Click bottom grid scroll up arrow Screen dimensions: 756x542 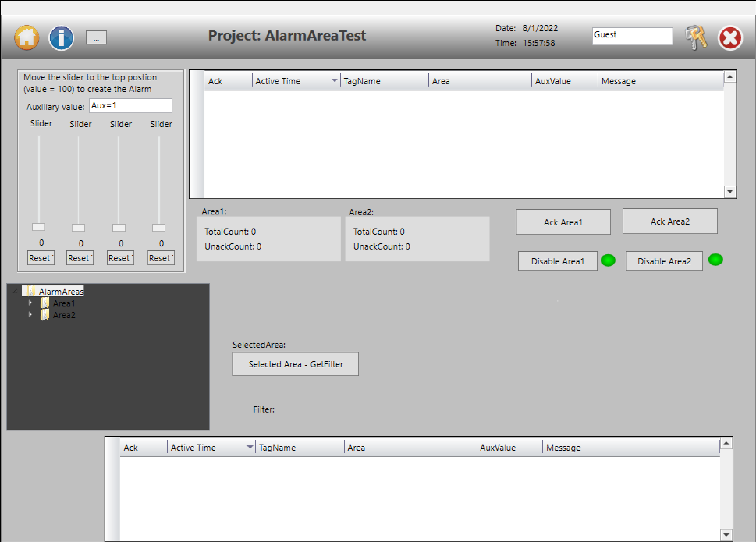[726, 443]
